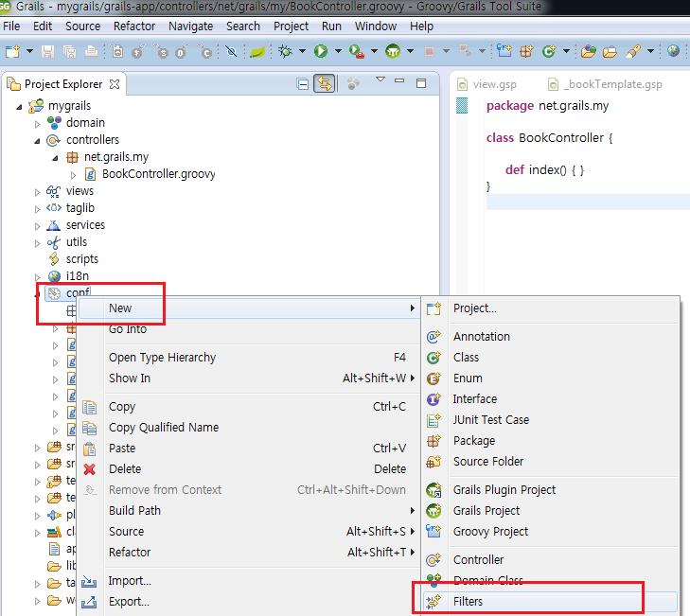Open the Window menu

(x=376, y=26)
